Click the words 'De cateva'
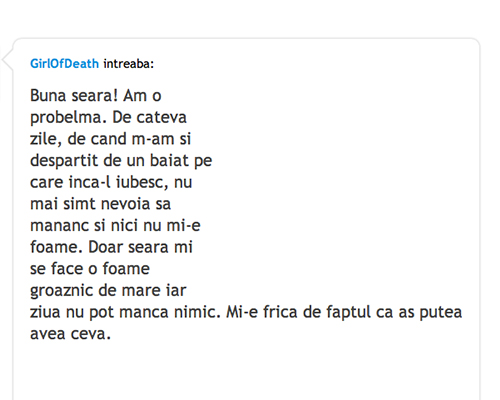The height and width of the screenshot is (400, 500). point(149,117)
